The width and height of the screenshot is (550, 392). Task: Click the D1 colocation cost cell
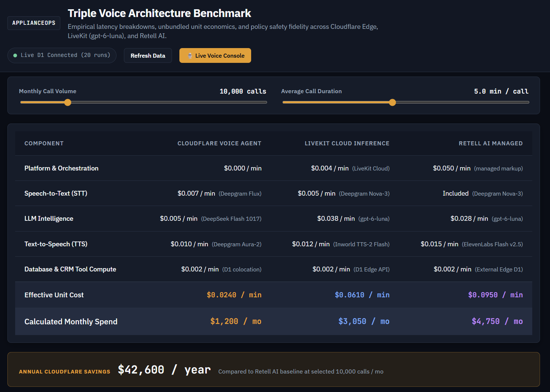coord(221,269)
